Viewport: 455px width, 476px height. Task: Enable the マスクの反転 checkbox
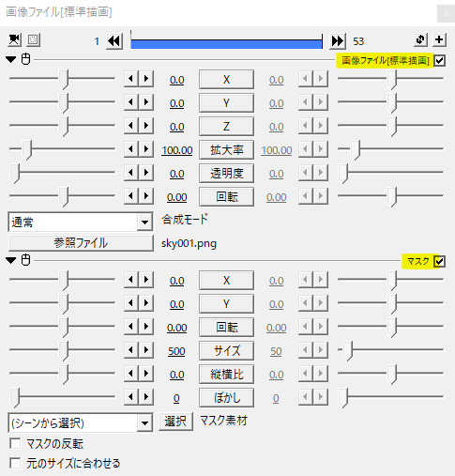tap(15, 443)
